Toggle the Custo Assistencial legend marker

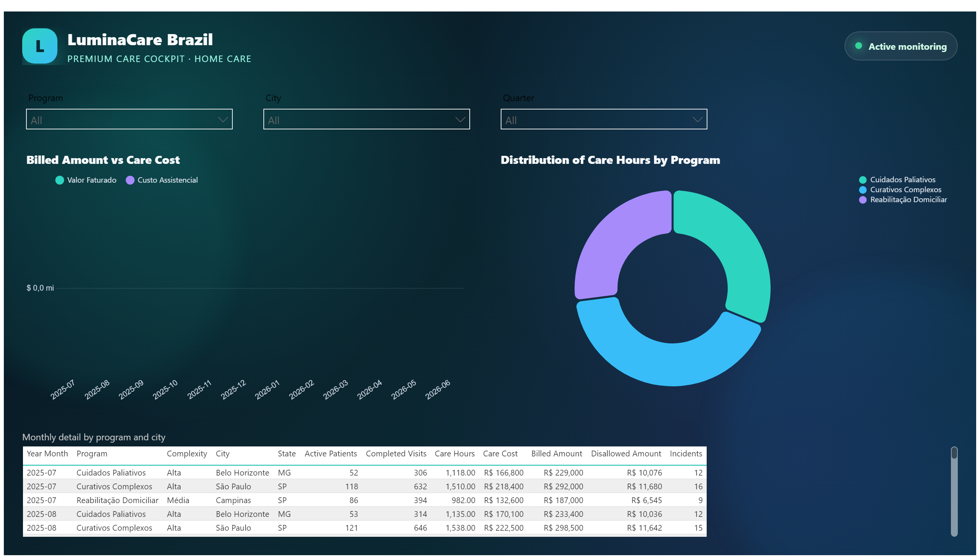point(130,180)
